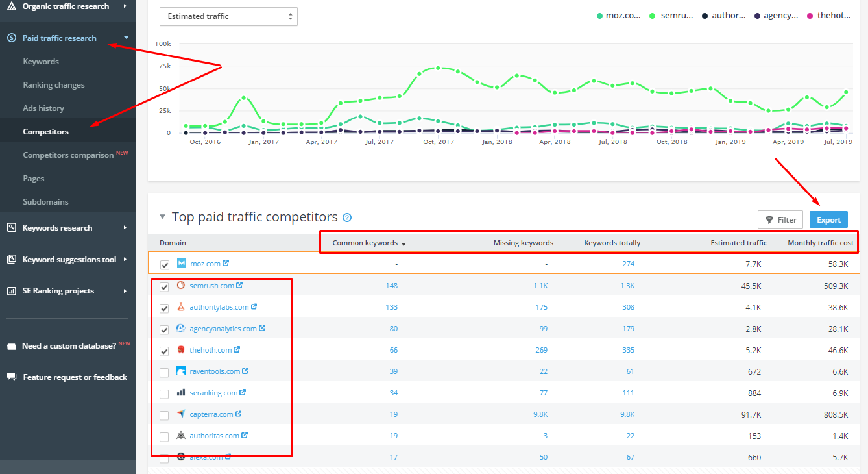Open help via question mark beside Top paid traffic competitors
Screen dimensions: 868x474
[x=346, y=218]
